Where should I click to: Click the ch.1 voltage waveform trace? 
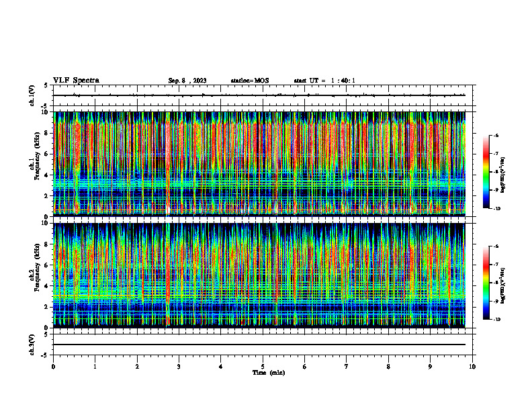pos(259,95)
